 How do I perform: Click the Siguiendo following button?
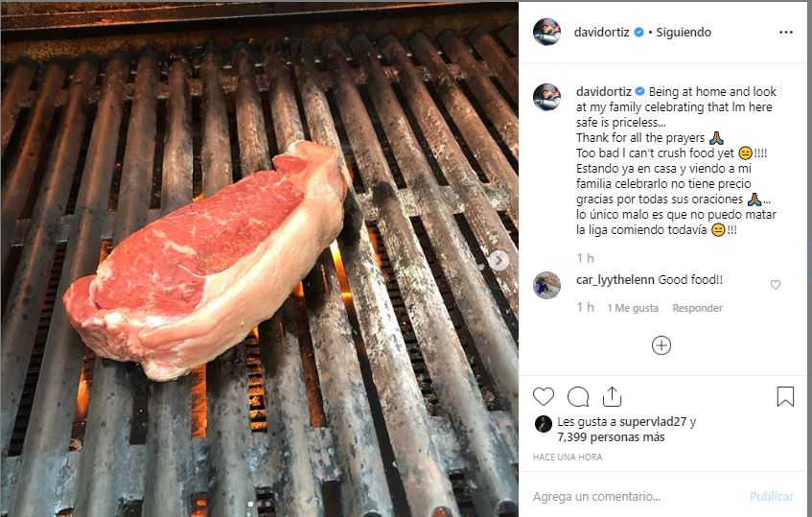click(684, 32)
